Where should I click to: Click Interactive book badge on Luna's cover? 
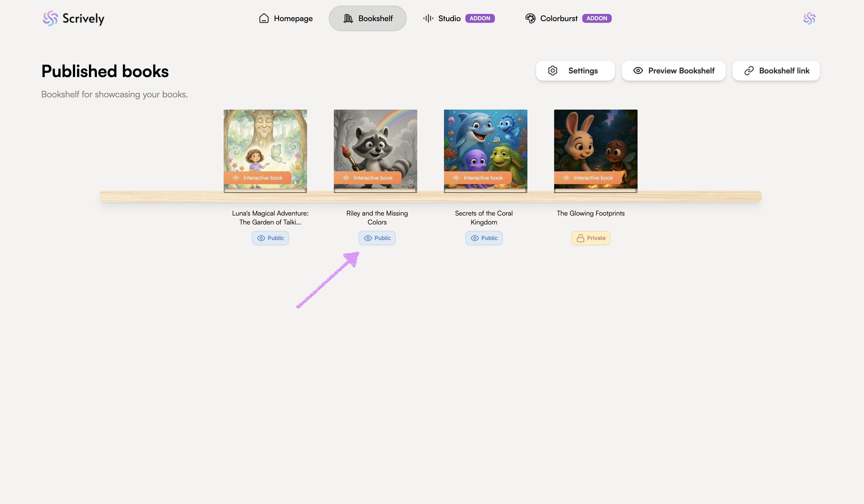(258, 178)
